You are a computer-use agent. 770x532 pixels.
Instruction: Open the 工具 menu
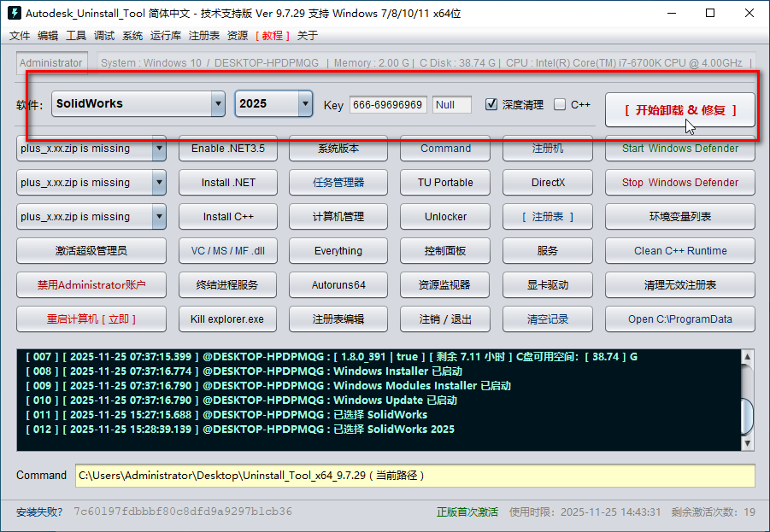pos(75,35)
